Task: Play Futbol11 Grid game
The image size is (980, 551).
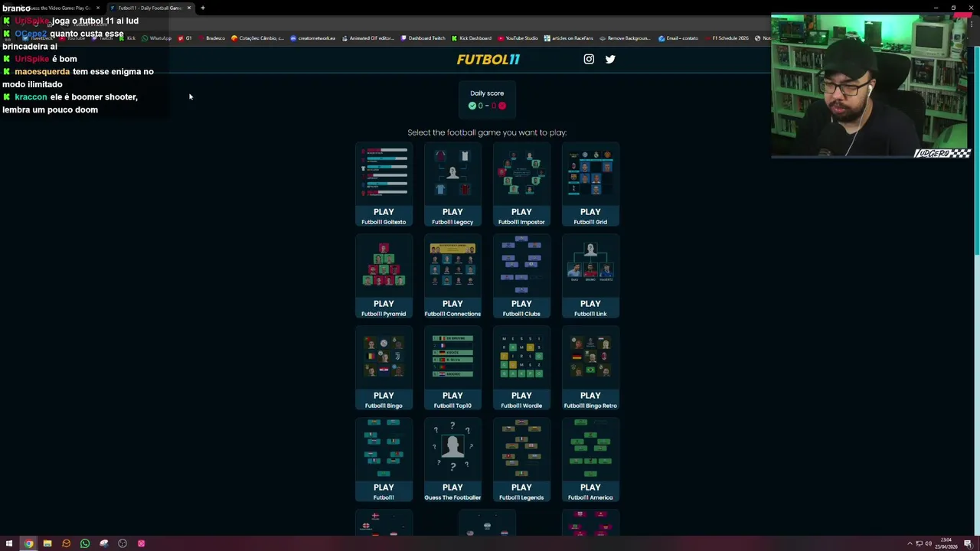Action: (590, 184)
